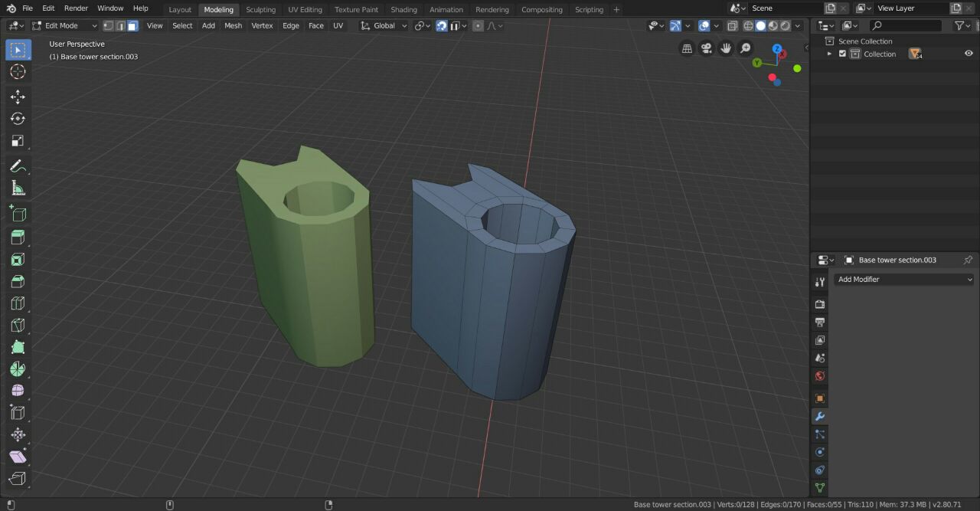
Task: Click the hand pan view button
Action: click(x=726, y=48)
